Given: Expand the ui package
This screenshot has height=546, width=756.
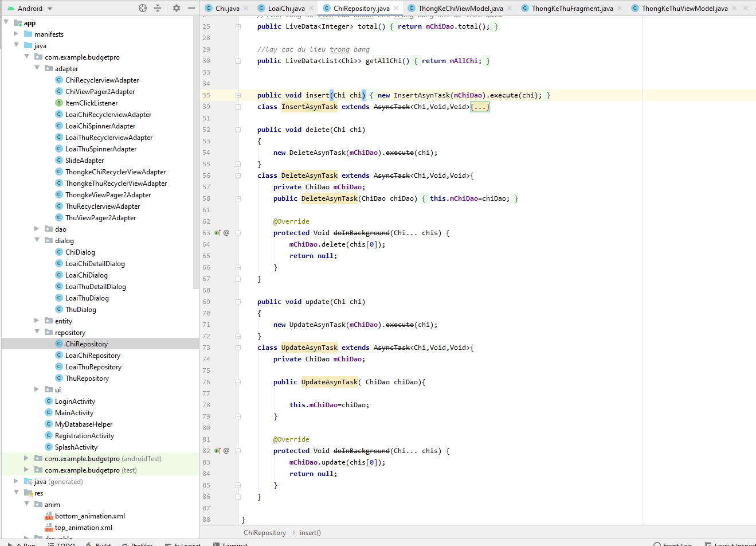Looking at the screenshot, I should (37, 389).
